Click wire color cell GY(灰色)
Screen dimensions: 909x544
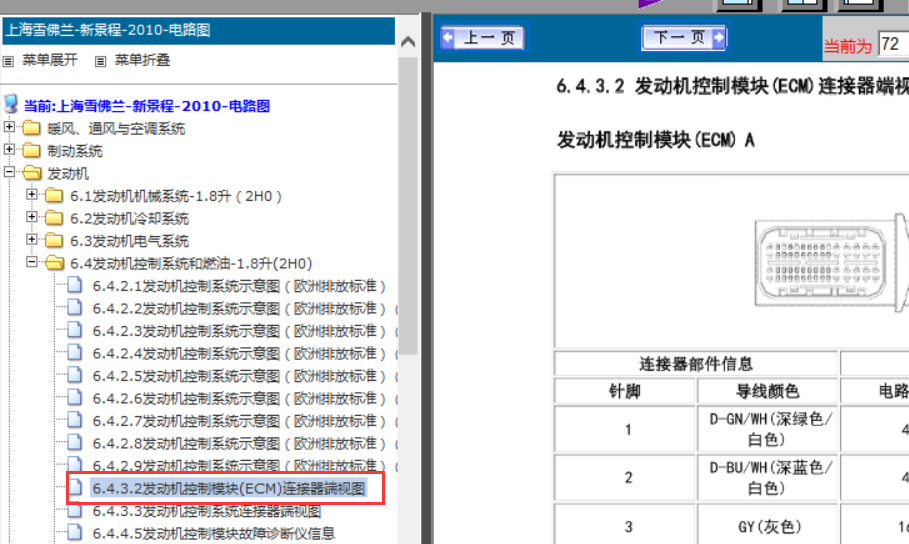tap(768, 525)
